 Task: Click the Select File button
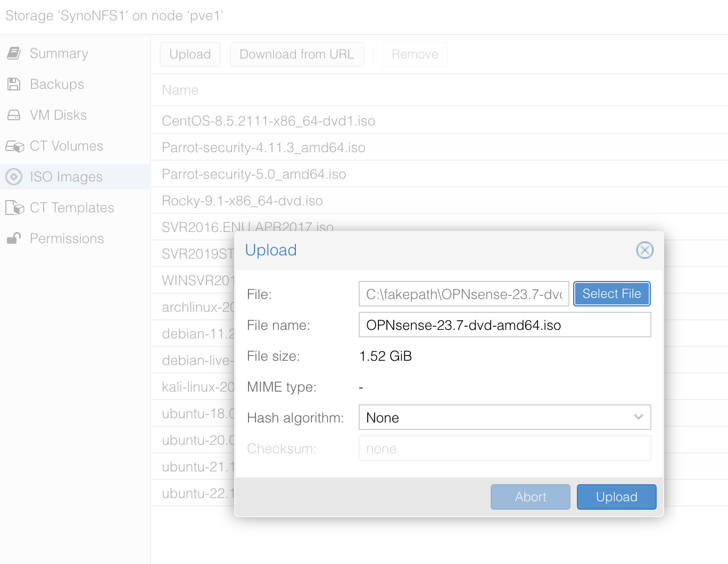tap(611, 294)
